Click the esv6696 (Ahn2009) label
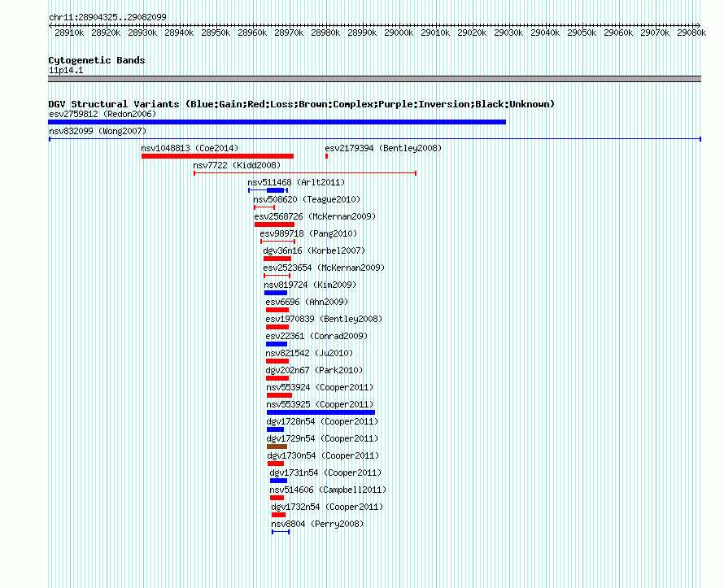The height and width of the screenshot is (588, 724). point(307,302)
